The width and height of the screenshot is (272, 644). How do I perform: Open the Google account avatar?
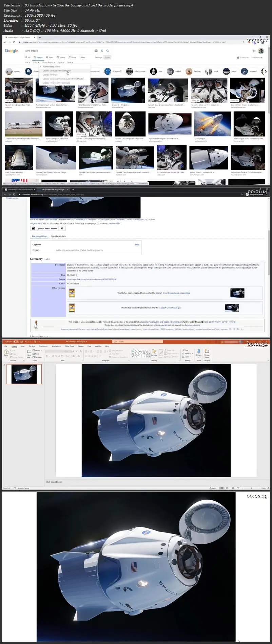click(x=261, y=51)
